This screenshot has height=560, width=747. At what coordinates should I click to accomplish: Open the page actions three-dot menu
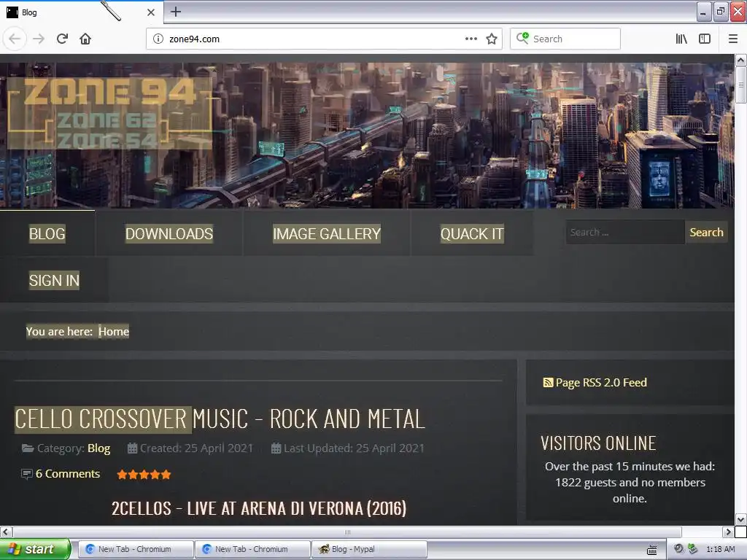(471, 39)
